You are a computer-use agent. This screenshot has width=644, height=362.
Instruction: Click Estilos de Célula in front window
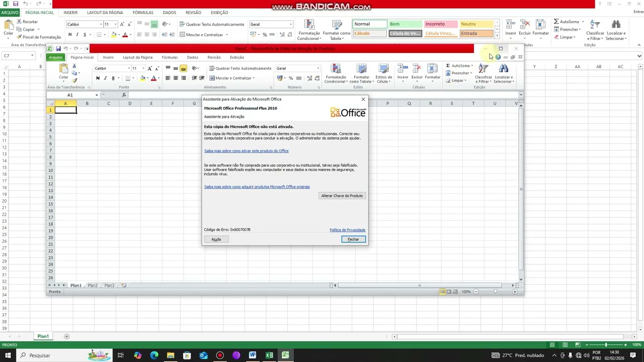383,73
